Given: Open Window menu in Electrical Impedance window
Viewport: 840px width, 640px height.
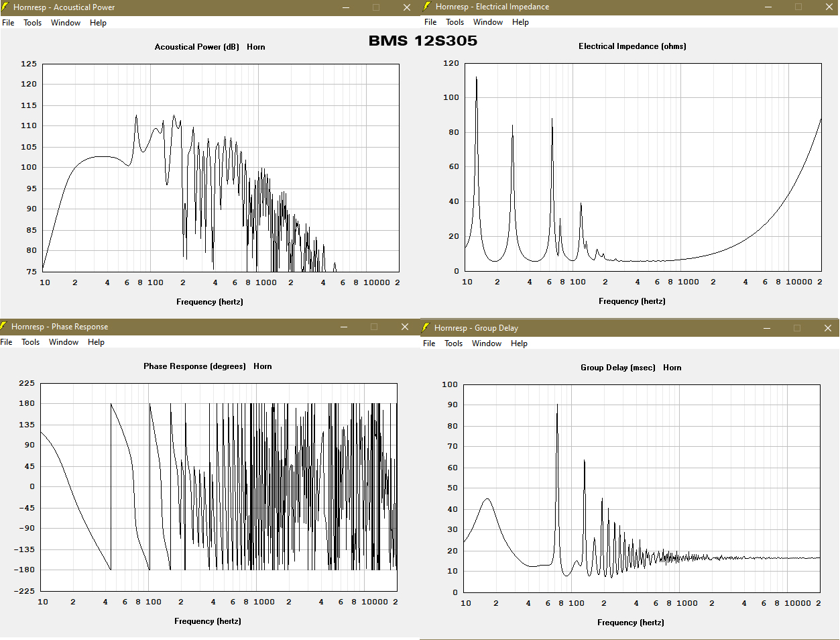Looking at the screenshot, I should point(488,22).
